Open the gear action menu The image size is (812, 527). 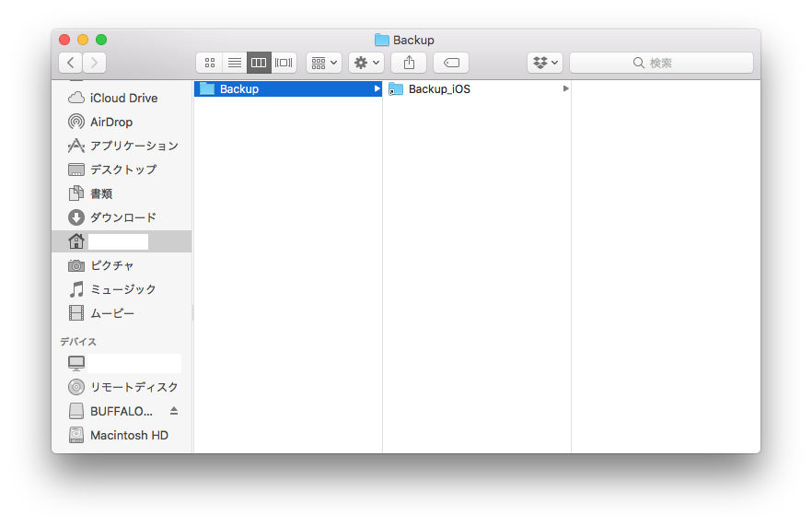pos(366,63)
